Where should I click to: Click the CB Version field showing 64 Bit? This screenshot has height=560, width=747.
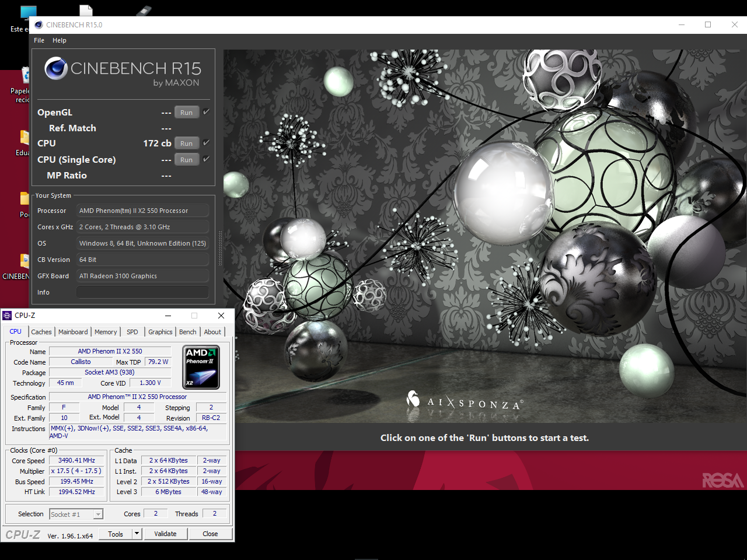(x=142, y=260)
